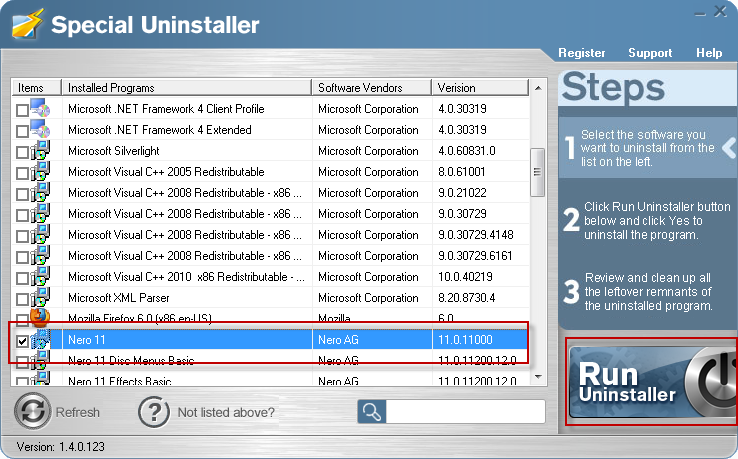Screen dimensions: 738x459
Task: Click the icon of Visual C++ 2008 version 9.0.21022
Action: tap(40, 193)
